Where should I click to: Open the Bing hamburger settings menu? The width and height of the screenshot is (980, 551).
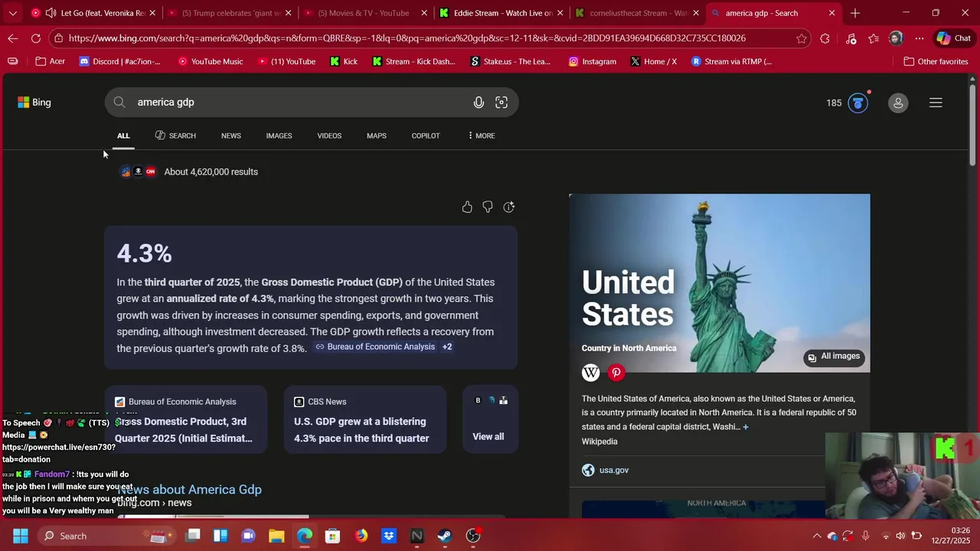point(936,103)
